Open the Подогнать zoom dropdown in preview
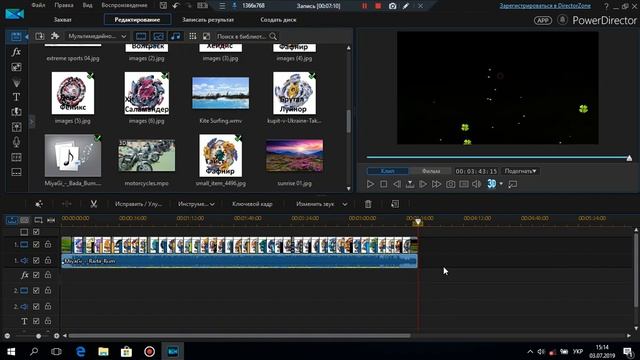Viewport: 640px width, 360px height. (520, 171)
